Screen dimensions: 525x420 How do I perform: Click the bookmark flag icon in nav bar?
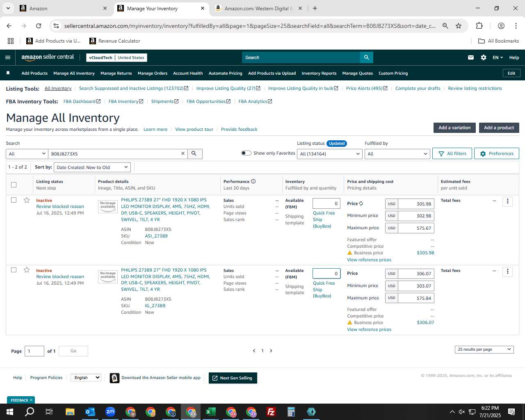click(8, 73)
